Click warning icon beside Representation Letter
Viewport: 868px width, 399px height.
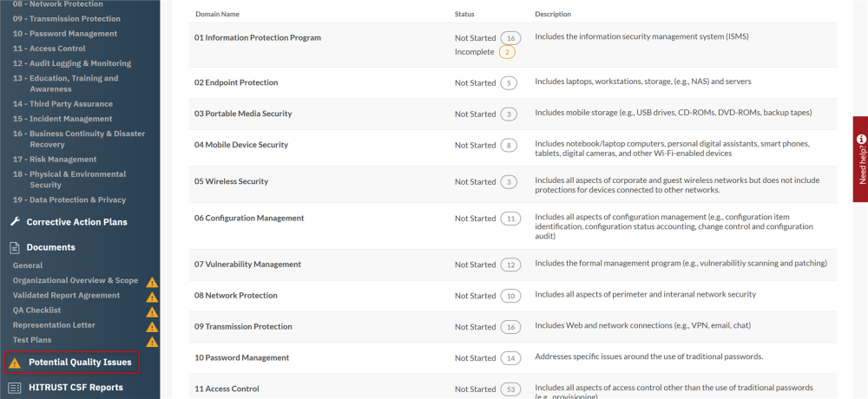tap(152, 326)
